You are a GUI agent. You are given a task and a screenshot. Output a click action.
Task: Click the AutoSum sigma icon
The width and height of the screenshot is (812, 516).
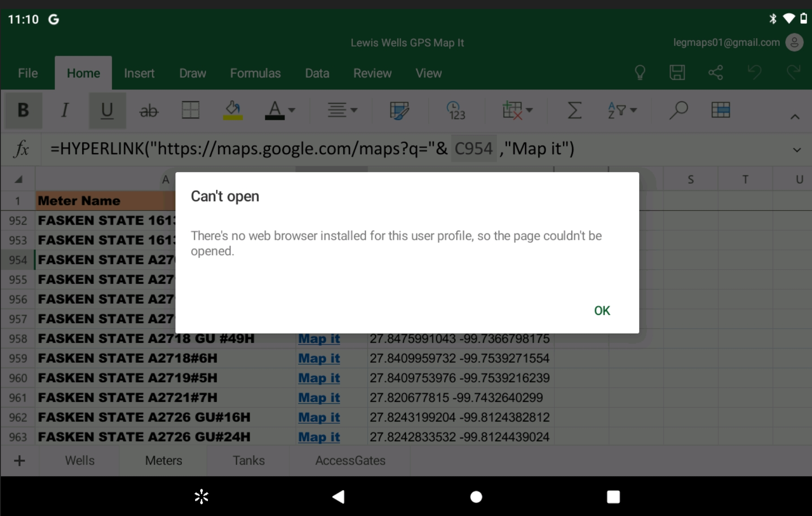574,110
